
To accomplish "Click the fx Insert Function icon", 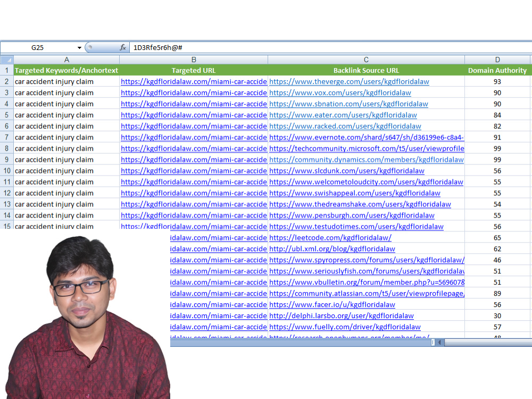I will [x=123, y=47].
